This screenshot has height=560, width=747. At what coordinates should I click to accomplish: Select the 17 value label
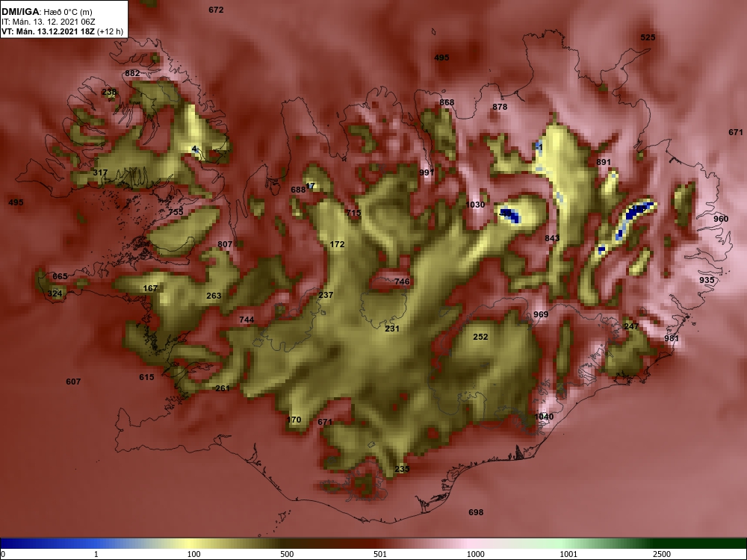click(x=311, y=186)
